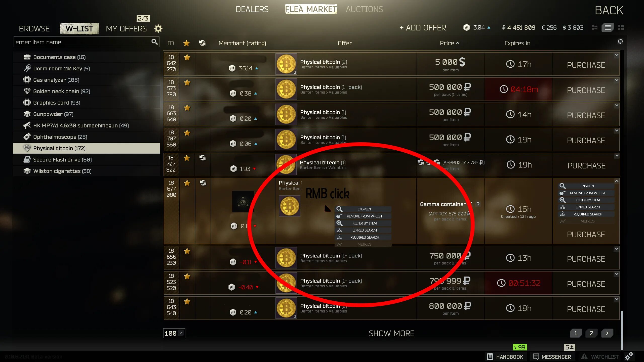Expand the page 2 navigation button
Image resolution: width=644 pixels, height=362 pixels.
[591, 333]
